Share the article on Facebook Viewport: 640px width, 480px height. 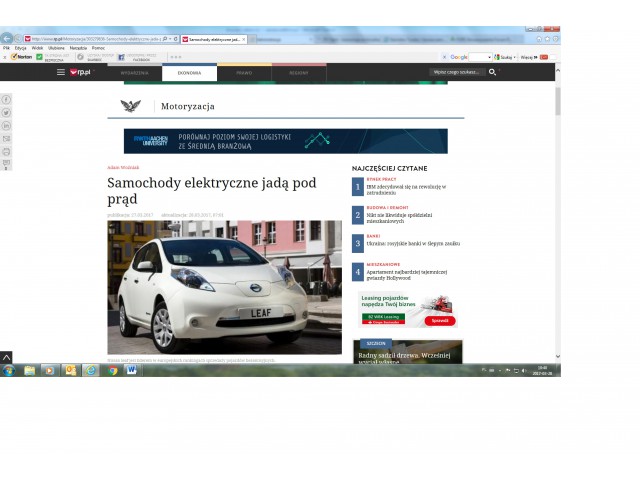(6, 100)
